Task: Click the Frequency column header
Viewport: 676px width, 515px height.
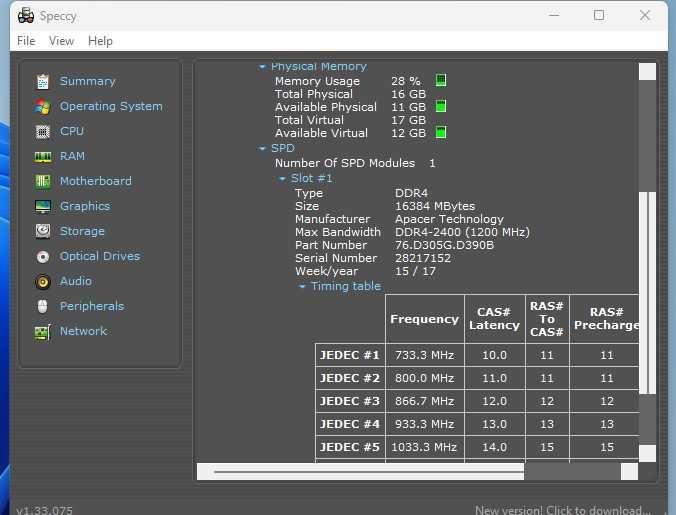Action: pos(425,319)
